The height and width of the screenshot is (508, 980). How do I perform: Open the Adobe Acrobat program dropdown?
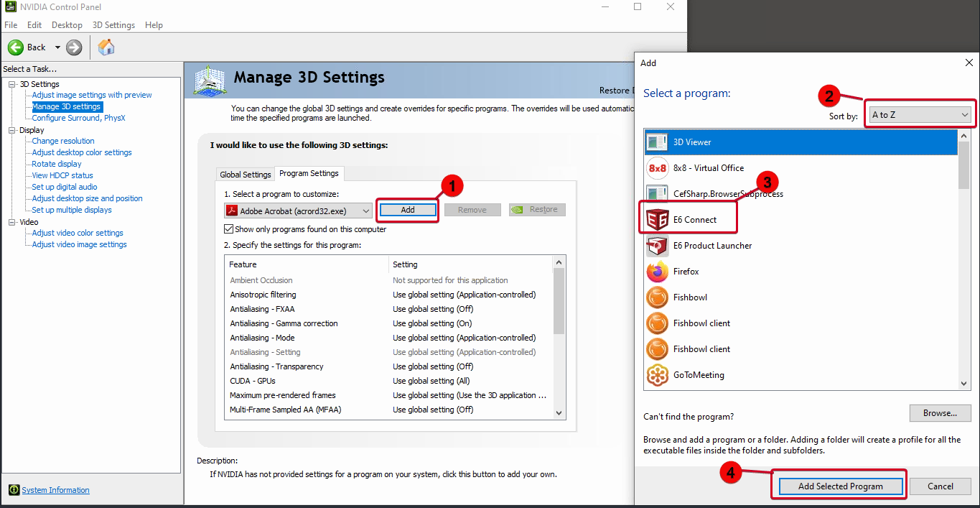coord(298,211)
